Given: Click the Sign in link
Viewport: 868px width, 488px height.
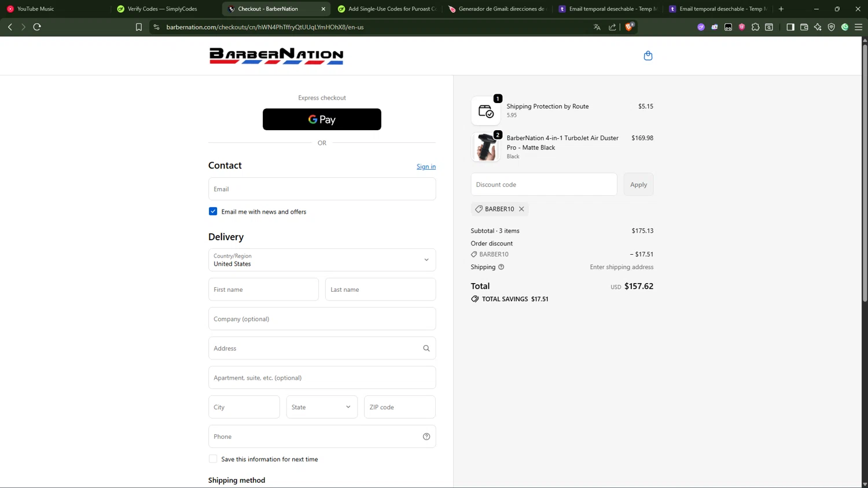Looking at the screenshot, I should tap(426, 167).
